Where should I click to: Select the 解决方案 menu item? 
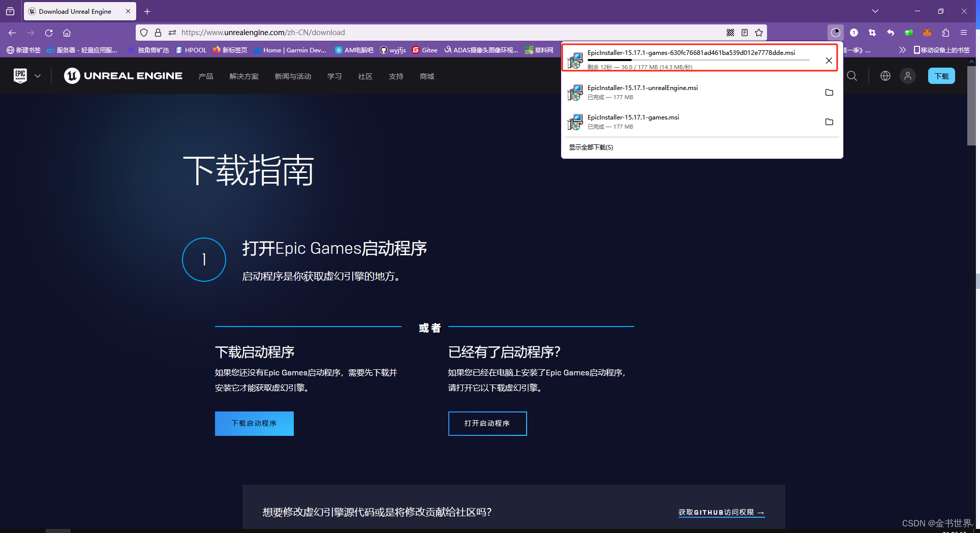coord(244,76)
